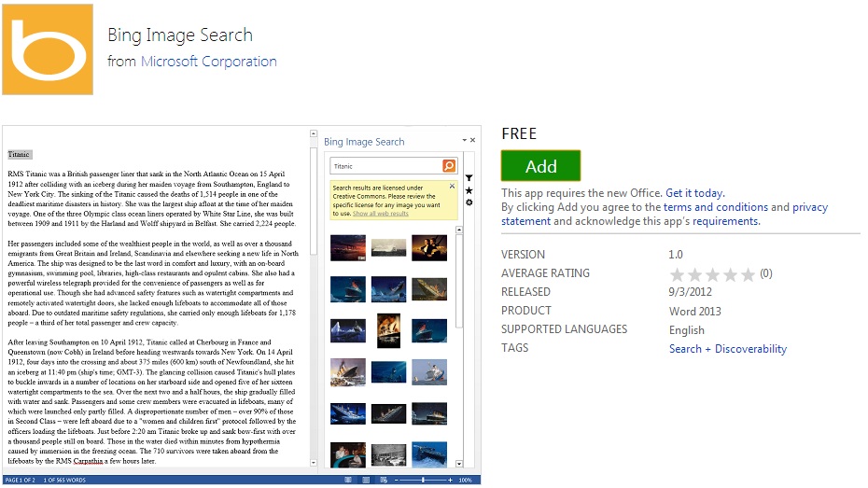This screenshot has height=488, width=868.
Task: Click results pane scroll-down arrow
Action: 459,464
